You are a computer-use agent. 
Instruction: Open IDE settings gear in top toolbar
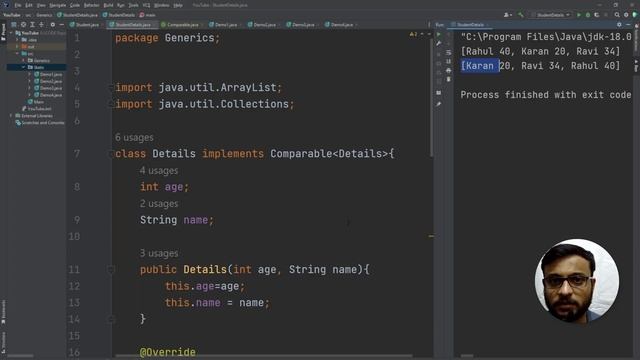click(x=626, y=15)
